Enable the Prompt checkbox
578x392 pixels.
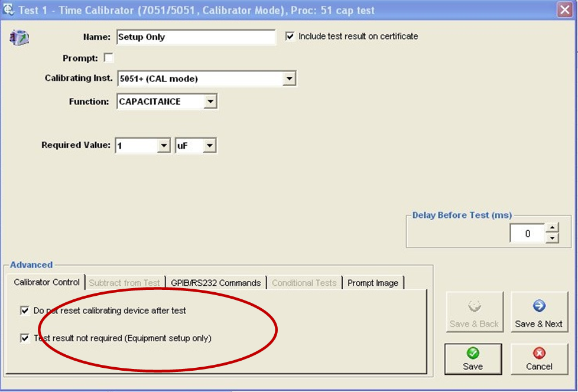(108, 58)
